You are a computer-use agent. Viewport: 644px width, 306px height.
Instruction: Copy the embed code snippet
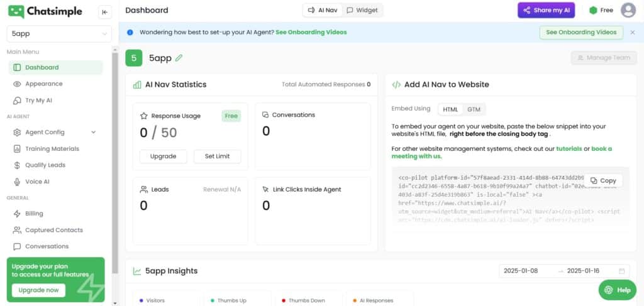click(603, 181)
